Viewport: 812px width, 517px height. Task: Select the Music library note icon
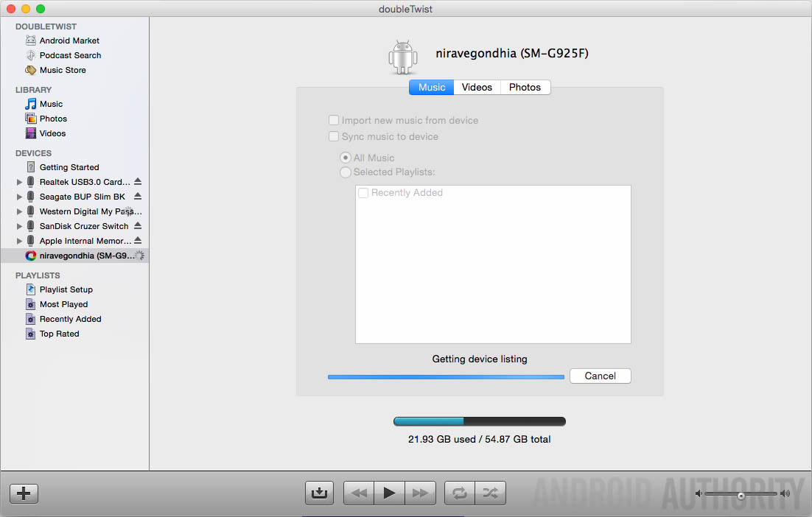point(30,104)
